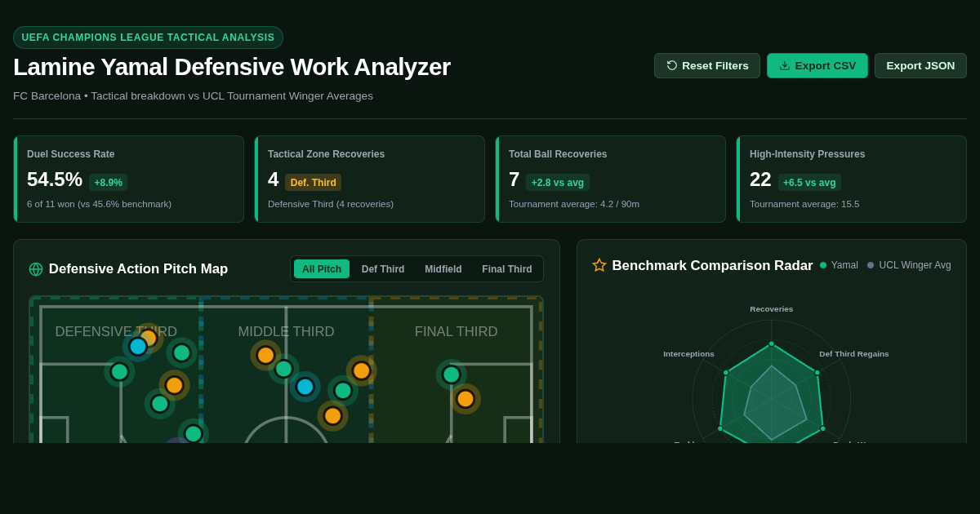Click "Tournament average: 4.2 / 90m" note
The image size is (980, 514).
tap(574, 204)
